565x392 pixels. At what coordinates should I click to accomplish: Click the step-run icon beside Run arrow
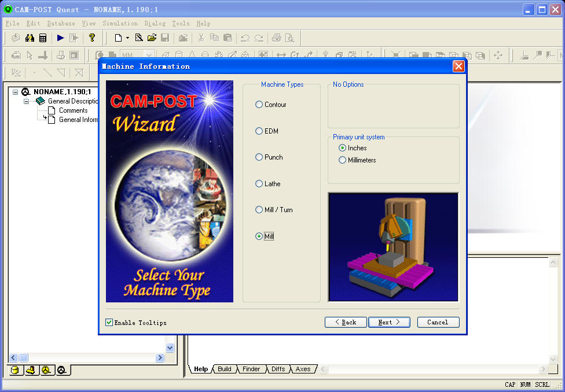click(x=74, y=38)
